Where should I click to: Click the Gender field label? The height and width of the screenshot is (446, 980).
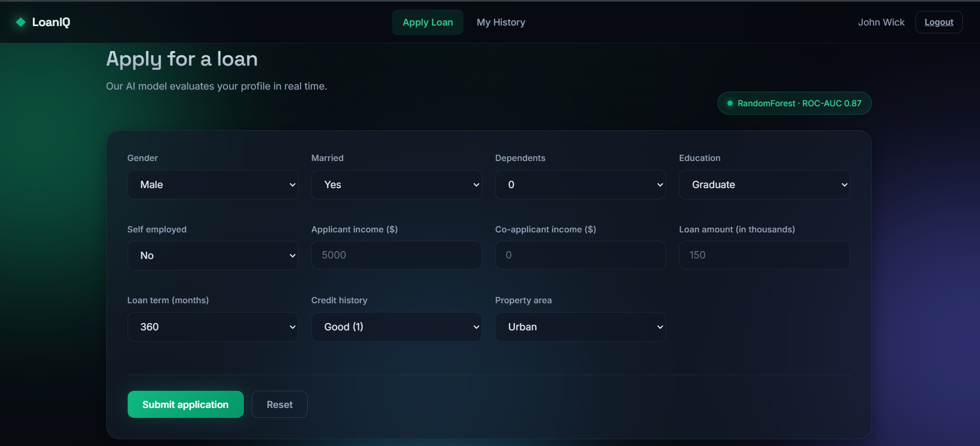coord(142,158)
